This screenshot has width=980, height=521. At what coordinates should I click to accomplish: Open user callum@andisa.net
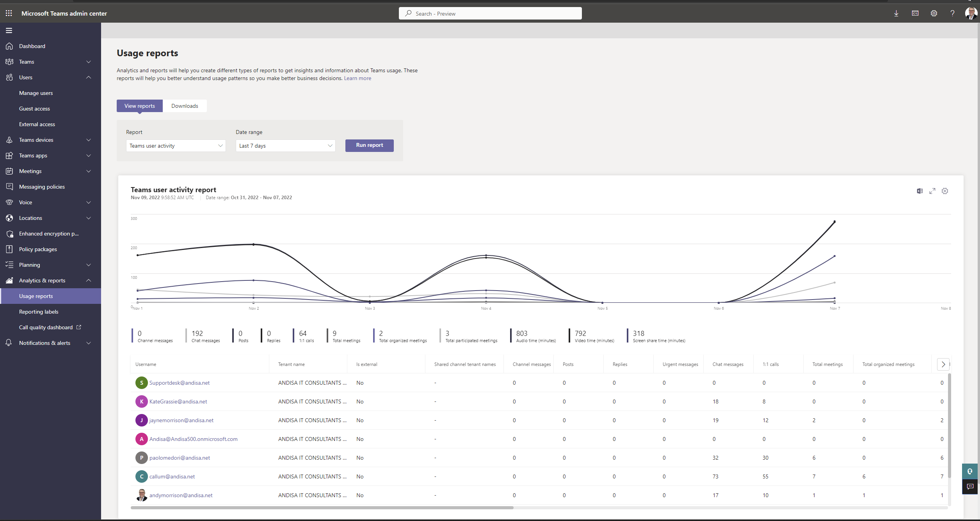pos(172,476)
